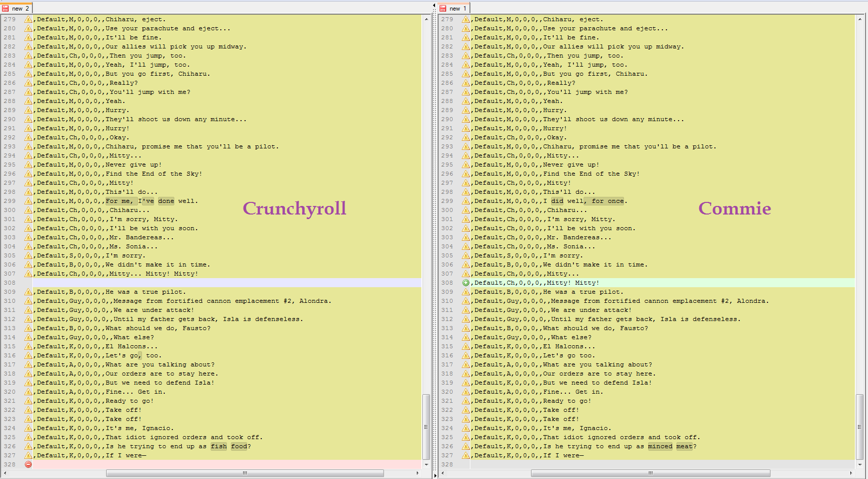Click warning icon beside right "It's me, Ignacio."

point(466,428)
